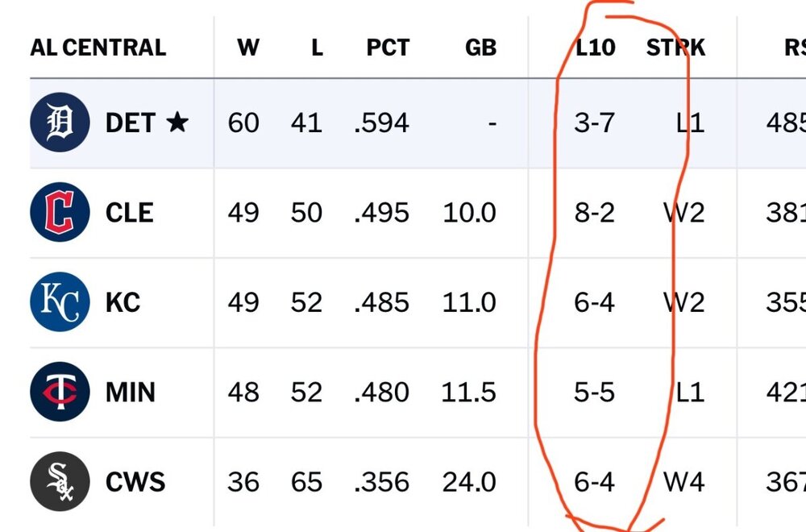
Task: Sort by the L10 column header
Action: [x=595, y=48]
